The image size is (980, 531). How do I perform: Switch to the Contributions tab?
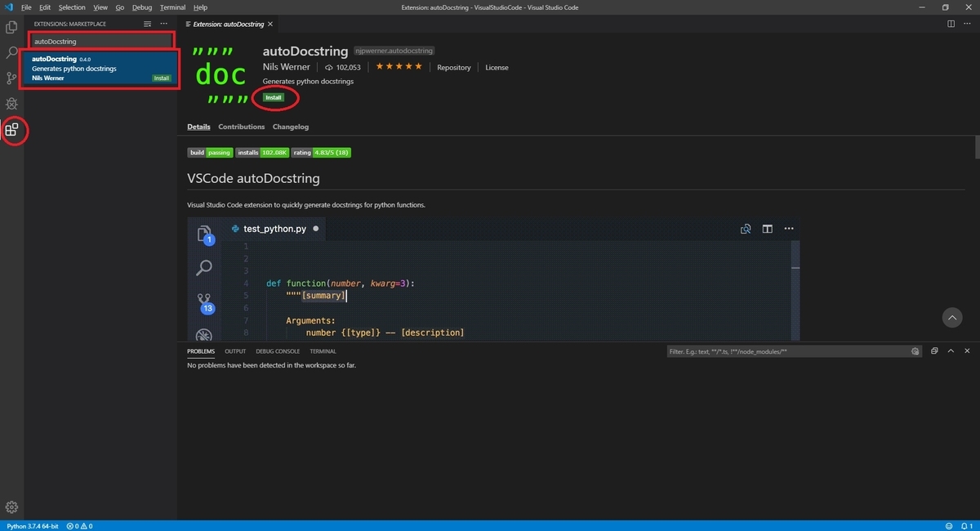tap(242, 127)
